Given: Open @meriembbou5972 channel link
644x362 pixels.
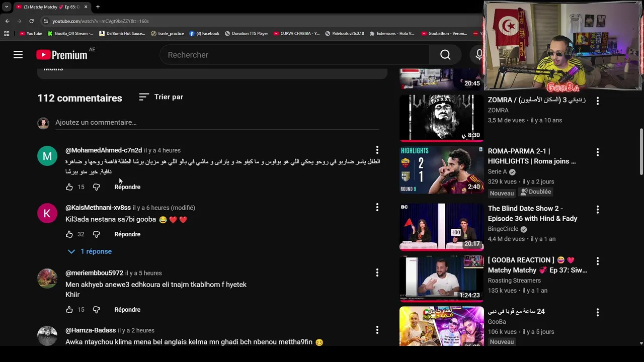Looking at the screenshot, I should (94, 273).
